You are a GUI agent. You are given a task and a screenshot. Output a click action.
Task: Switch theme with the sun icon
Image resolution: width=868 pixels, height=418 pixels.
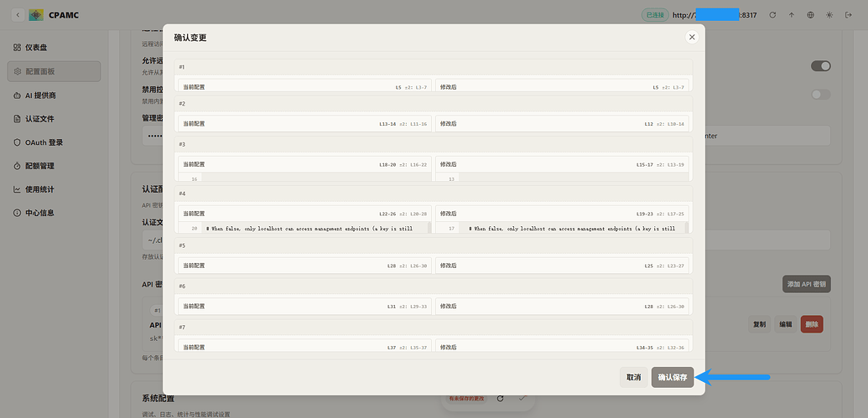[829, 15]
